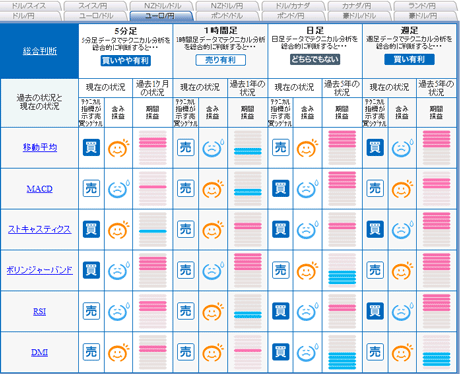Follow the DMI link
This screenshot has width=460, height=374.
(x=40, y=352)
